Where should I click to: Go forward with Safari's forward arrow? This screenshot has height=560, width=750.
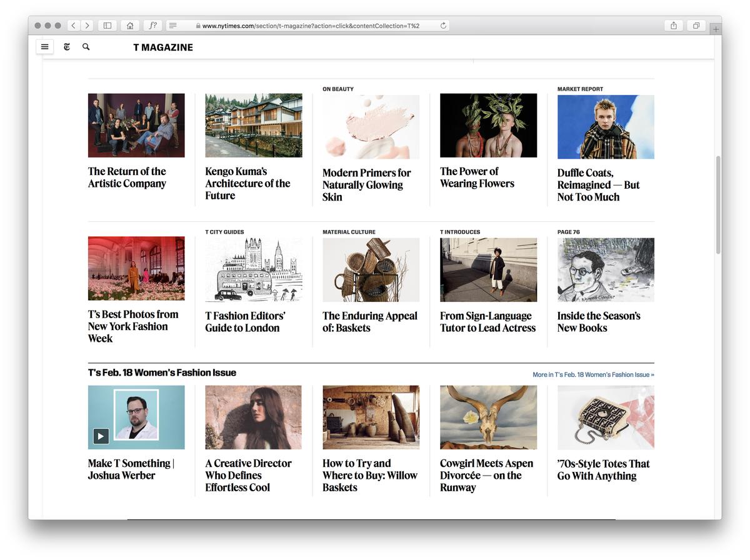[87, 26]
